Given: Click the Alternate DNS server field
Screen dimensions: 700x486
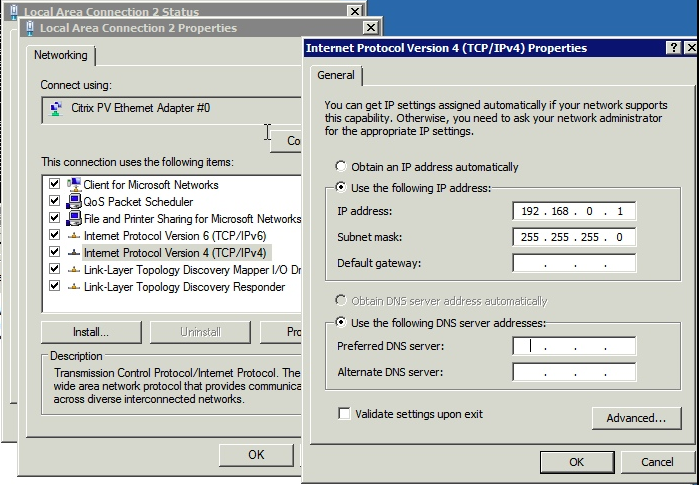Looking at the screenshot, I should (574, 372).
